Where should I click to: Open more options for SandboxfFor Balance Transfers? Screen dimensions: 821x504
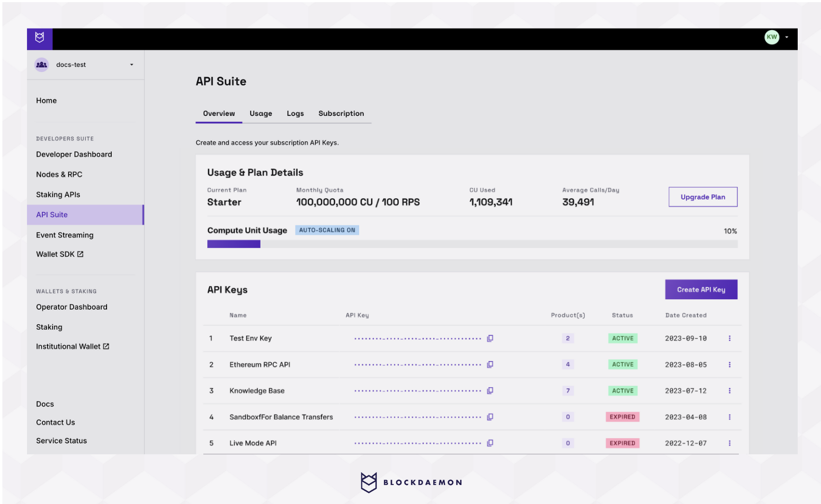(729, 417)
